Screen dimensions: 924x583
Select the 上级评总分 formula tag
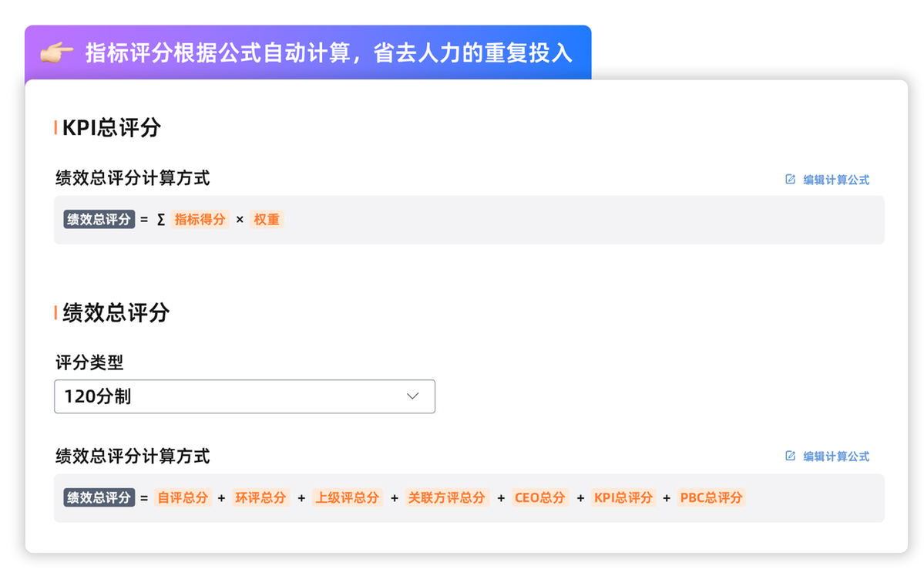[347, 498]
